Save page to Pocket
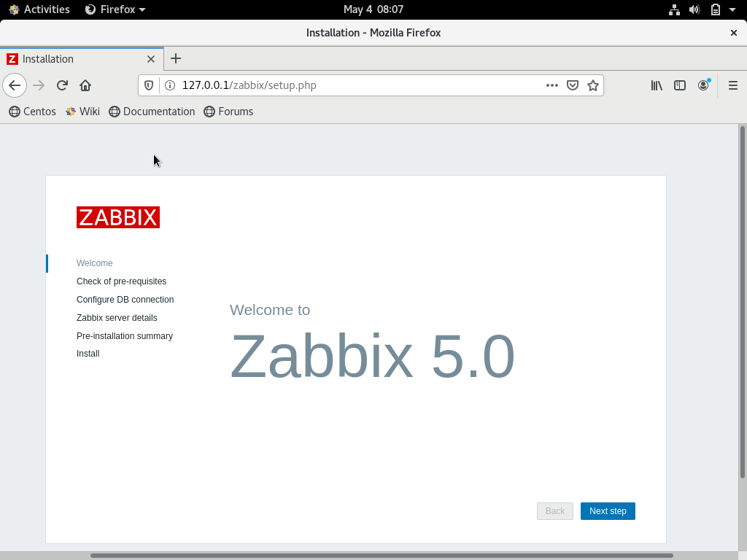 point(572,85)
